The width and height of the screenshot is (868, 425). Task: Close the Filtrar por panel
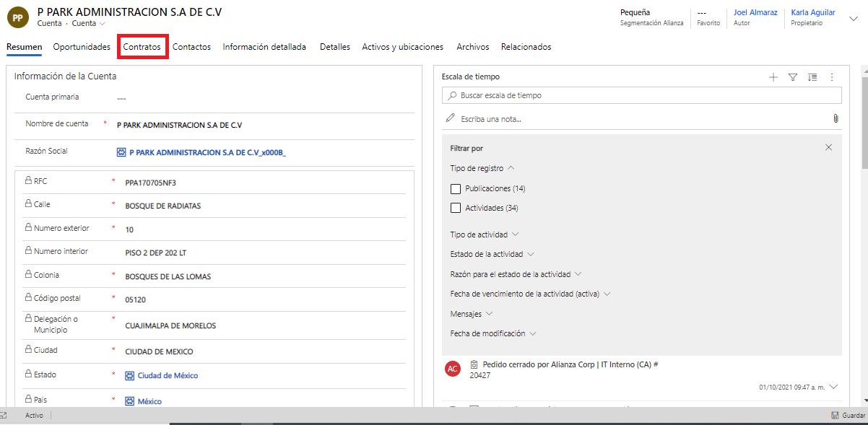pos(828,147)
